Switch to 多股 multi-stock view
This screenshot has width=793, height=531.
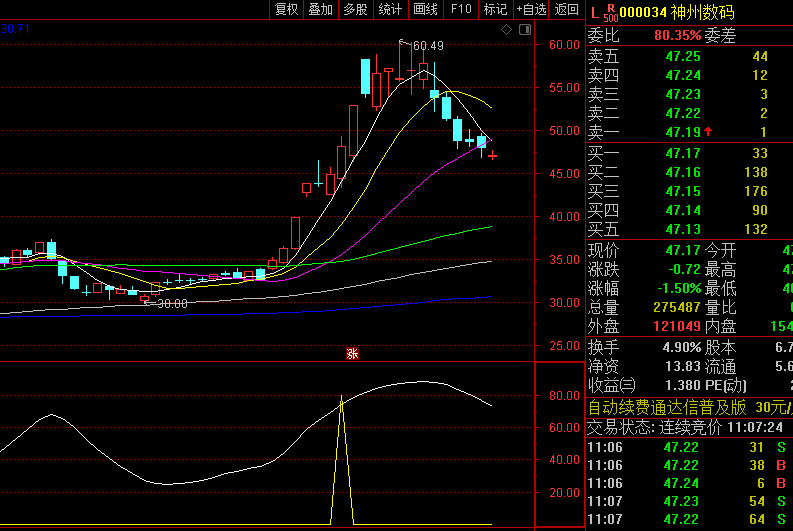click(355, 10)
